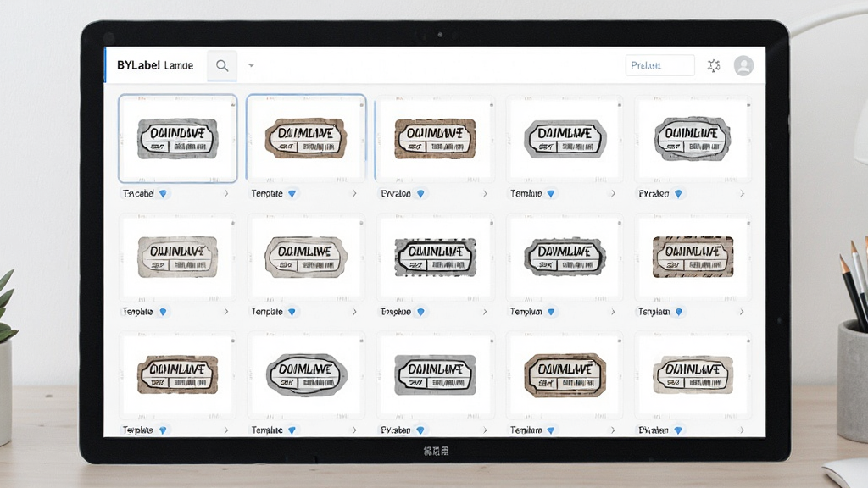
Task: Expand the chevron of middle row second card
Action: (x=354, y=312)
